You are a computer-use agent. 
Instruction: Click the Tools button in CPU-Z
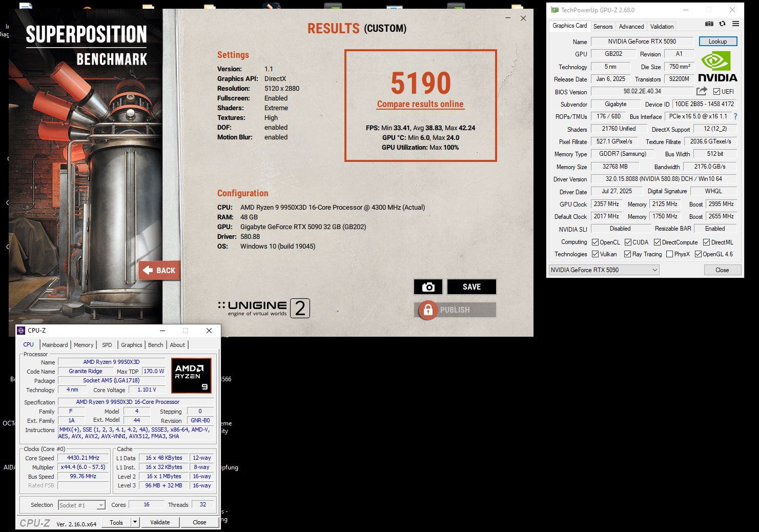click(x=116, y=522)
